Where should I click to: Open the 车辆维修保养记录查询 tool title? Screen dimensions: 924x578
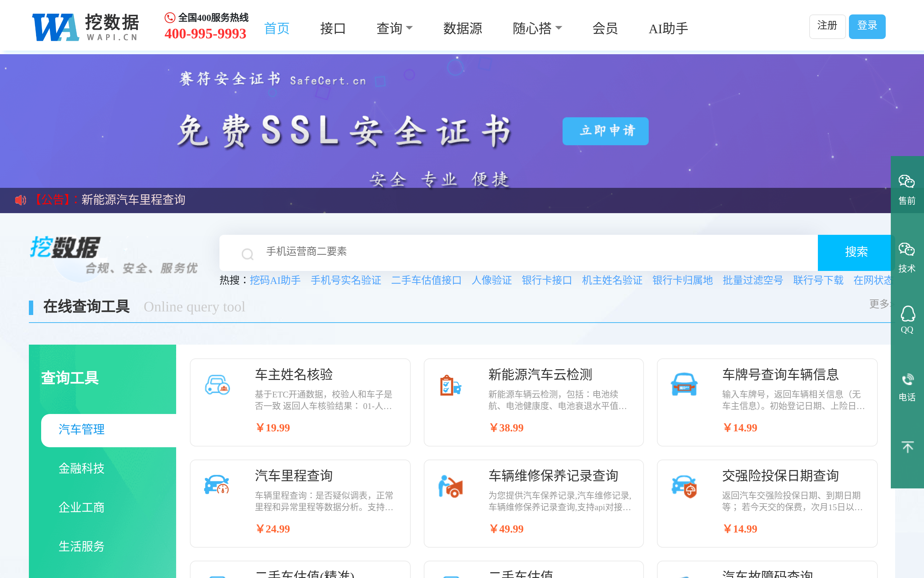click(553, 476)
